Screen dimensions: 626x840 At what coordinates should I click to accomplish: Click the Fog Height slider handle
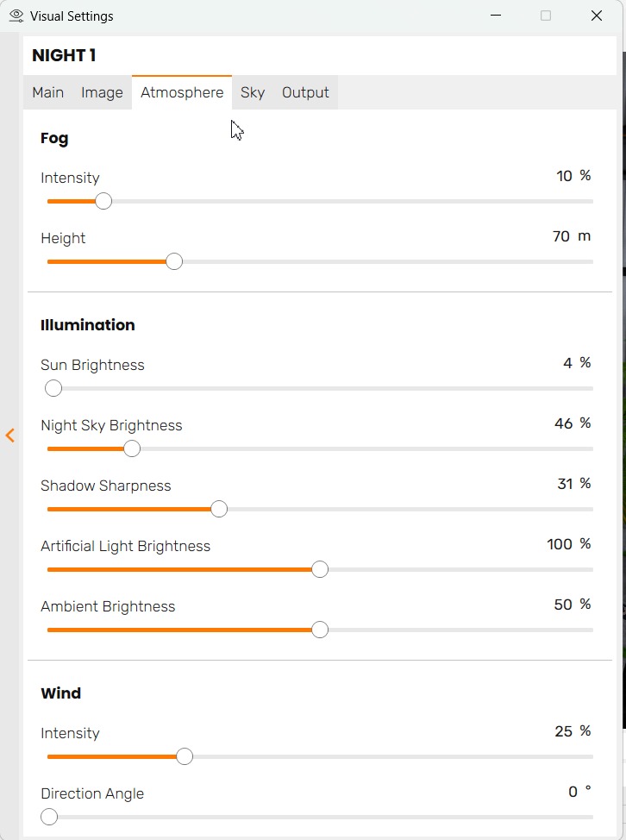[174, 262]
